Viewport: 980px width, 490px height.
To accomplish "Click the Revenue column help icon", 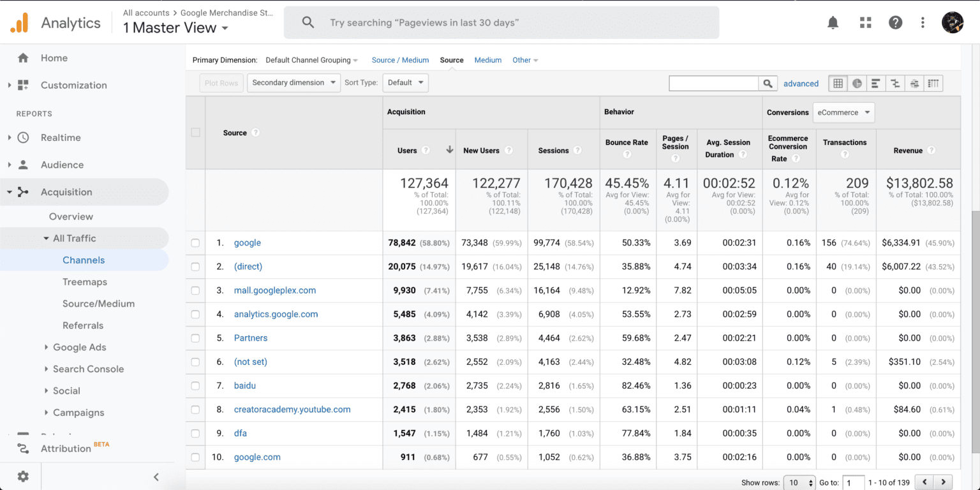I will pyautogui.click(x=932, y=151).
